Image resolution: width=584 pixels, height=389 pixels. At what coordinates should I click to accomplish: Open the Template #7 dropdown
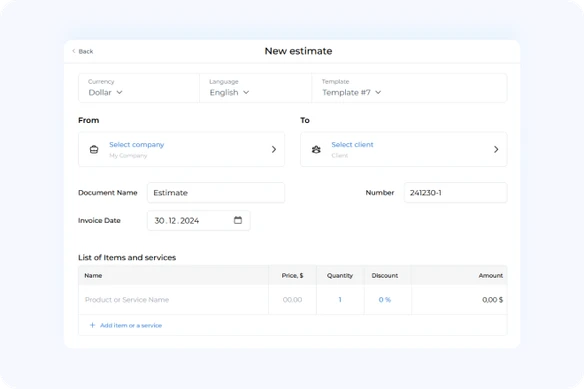point(352,92)
